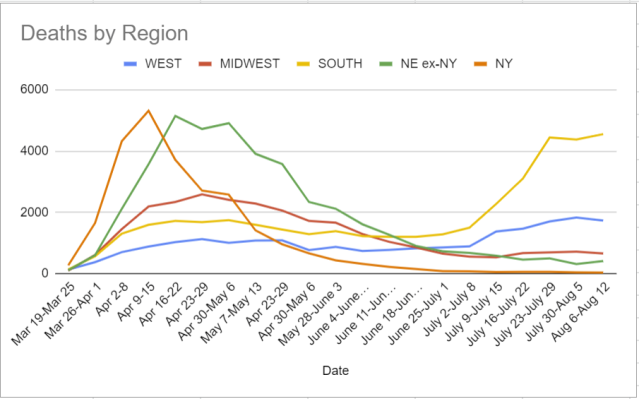Click the NY legend label

(x=504, y=64)
